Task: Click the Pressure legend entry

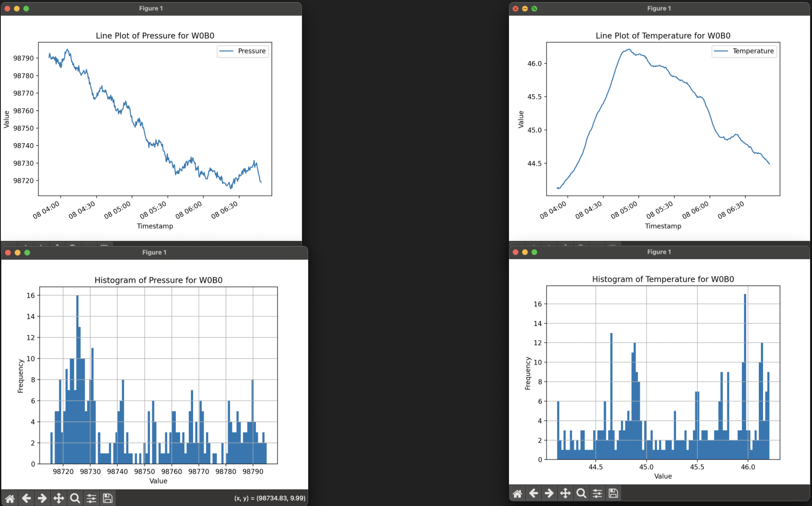Action: (243, 51)
